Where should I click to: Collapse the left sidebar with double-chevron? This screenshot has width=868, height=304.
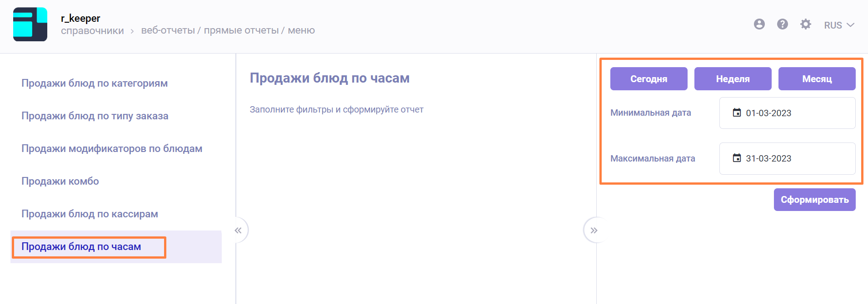[x=238, y=230]
